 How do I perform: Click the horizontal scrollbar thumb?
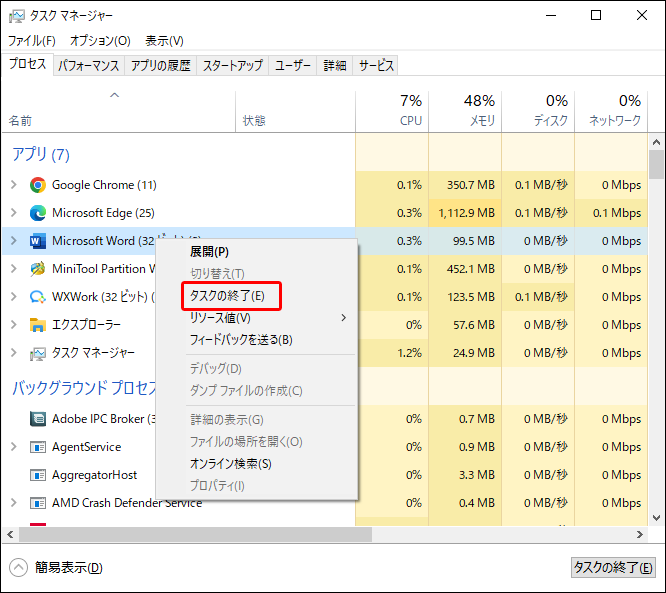point(195,534)
